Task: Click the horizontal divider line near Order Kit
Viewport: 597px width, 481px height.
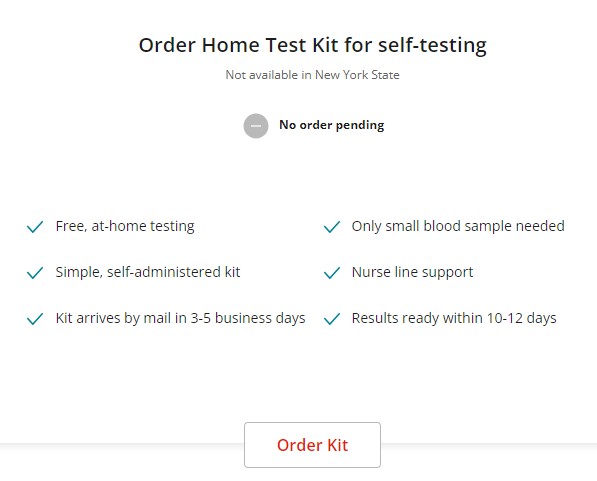Action: (x=122, y=444)
